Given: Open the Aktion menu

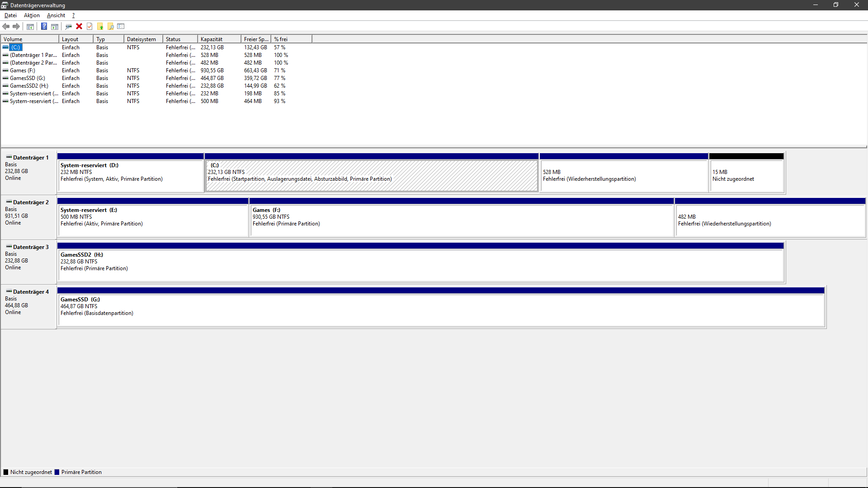Looking at the screenshot, I should (32, 15).
